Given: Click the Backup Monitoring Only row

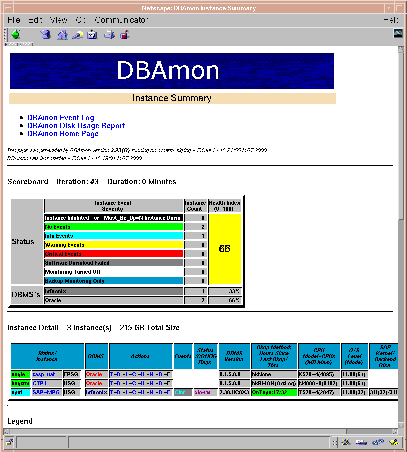Looking at the screenshot, I should [x=114, y=281].
